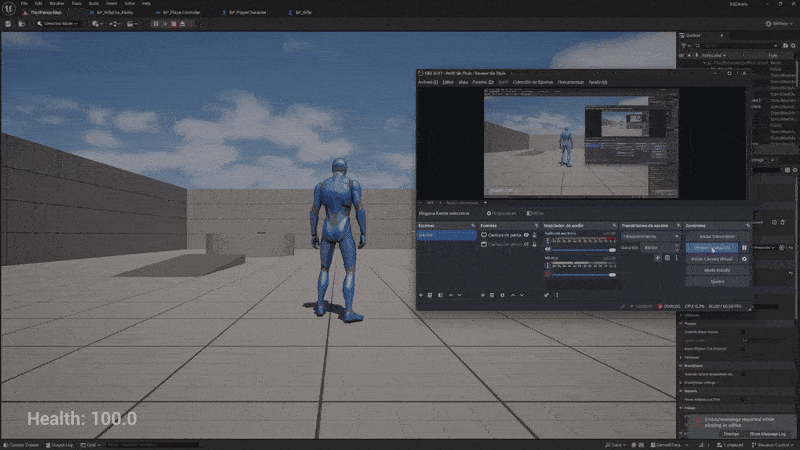Open the add content toolbar dropdown
Viewport: 800px width, 450px height.
coord(96,23)
